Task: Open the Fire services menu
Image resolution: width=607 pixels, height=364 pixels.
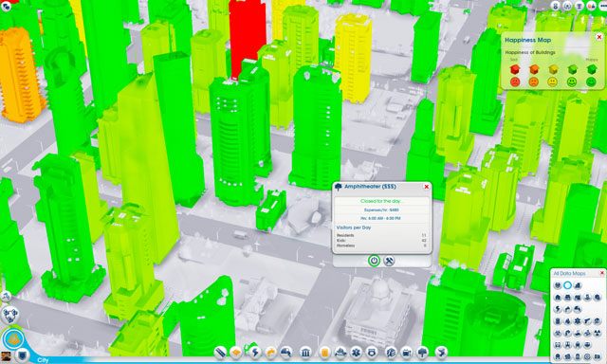Action: pyautogui.click(x=340, y=353)
